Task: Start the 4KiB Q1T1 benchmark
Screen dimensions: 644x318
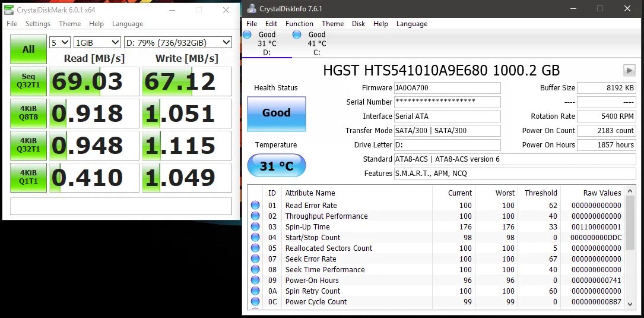Action: tap(28, 177)
